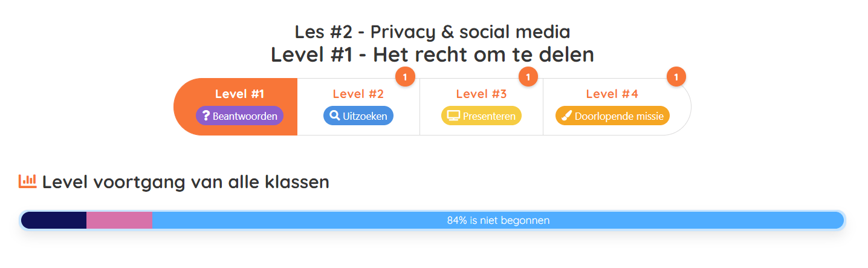The width and height of the screenshot is (868, 268).
Task: Click the notification badge on Level #2
Action: (x=405, y=77)
